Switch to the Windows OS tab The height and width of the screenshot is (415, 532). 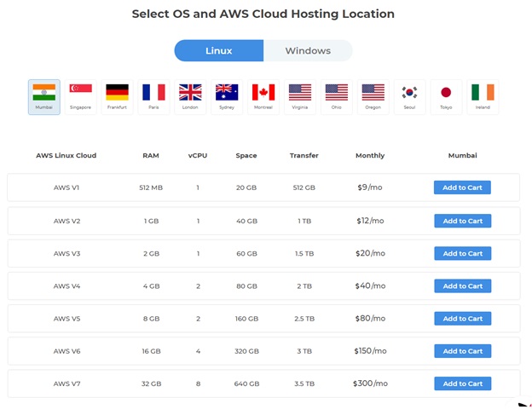[x=308, y=50]
